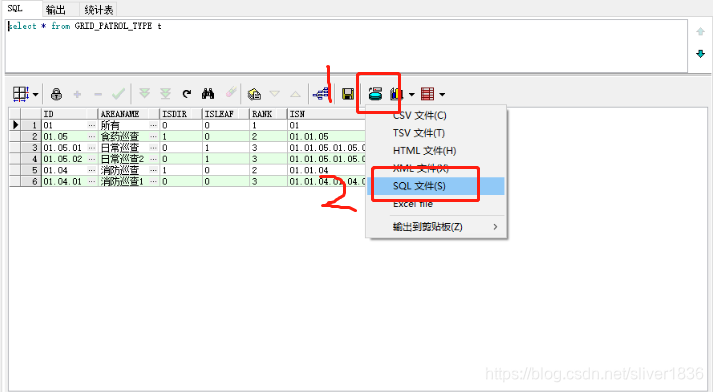Click the insert record plus icon
Screen dimensions: 713x392
77,94
